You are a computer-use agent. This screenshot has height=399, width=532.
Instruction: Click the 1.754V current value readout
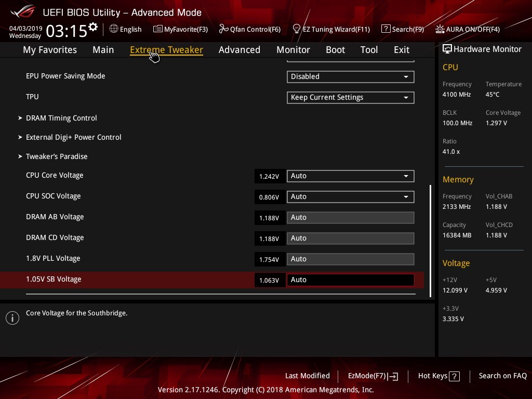[270, 260]
